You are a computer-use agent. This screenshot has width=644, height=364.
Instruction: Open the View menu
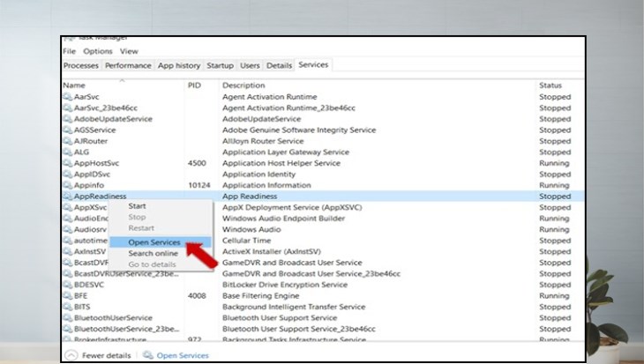[x=128, y=51]
